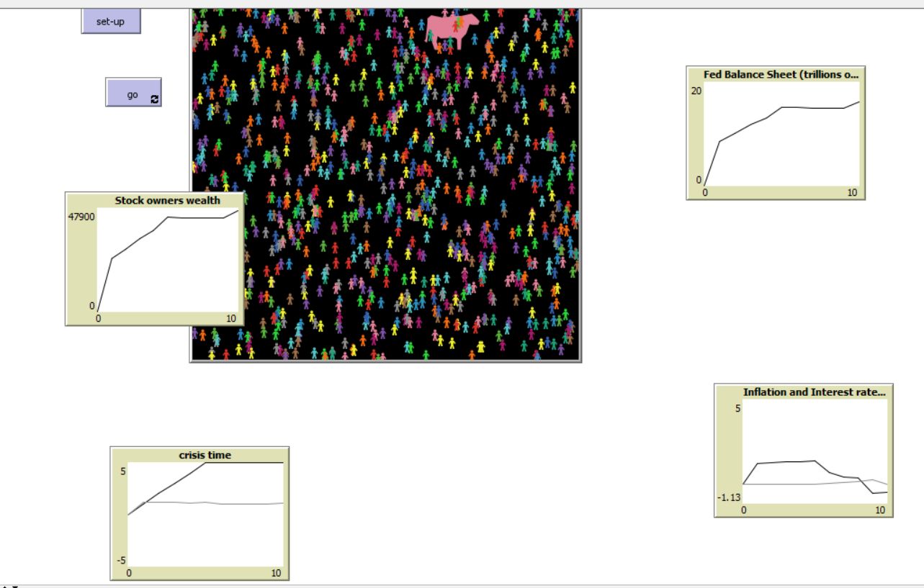The image size is (924, 588).
Task: Click the -1.13 y-axis minimum label
Action: 728,497
